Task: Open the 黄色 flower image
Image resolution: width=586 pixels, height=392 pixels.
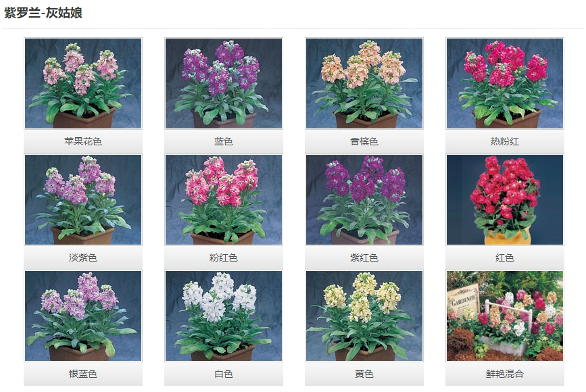Action: 364,316
